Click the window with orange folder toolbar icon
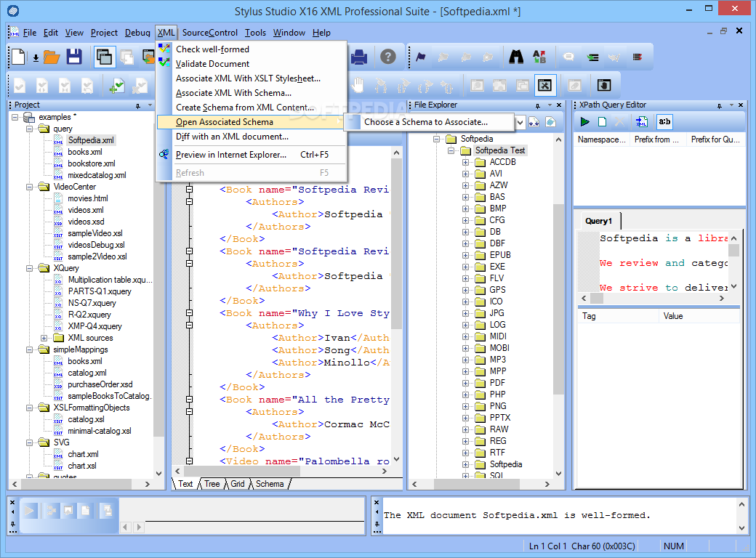Image resolution: width=756 pixels, height=558 pixels. coord(148,57)
